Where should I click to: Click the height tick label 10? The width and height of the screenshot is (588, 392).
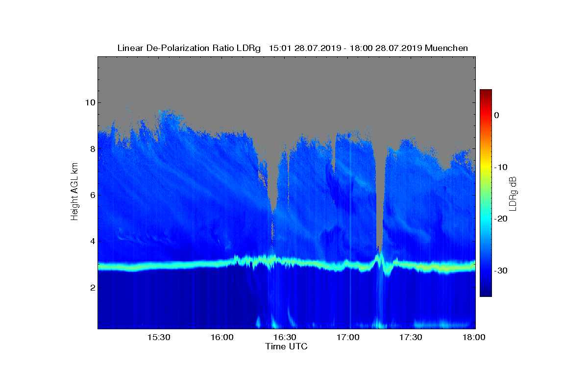pos(90,102)
